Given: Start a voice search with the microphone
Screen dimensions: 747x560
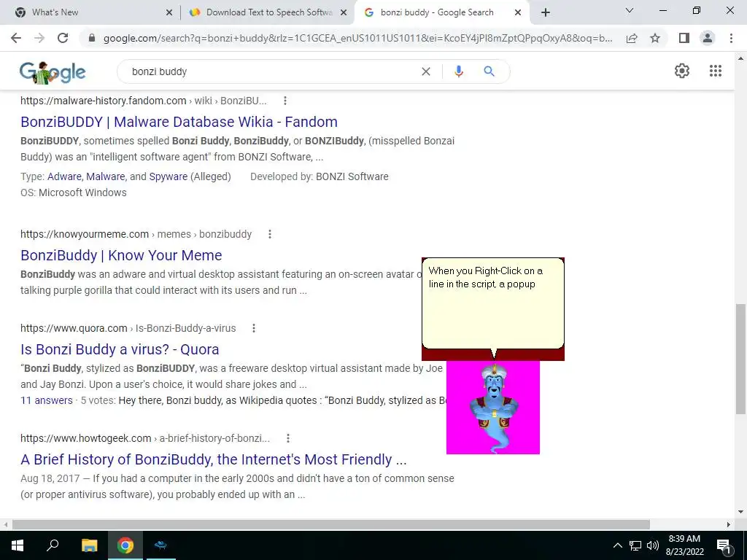Looking at the screenshot, I should [x=458, y=71].
